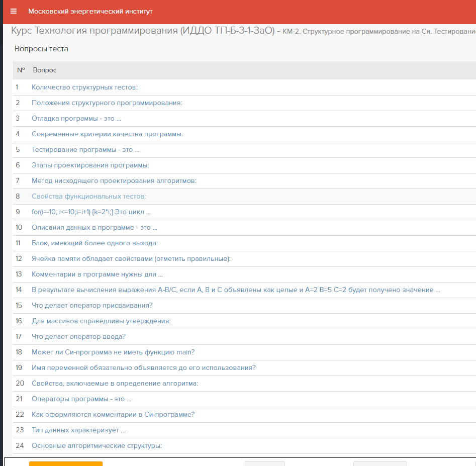Select Как оформляются комментарии в Си-программе
Image resolution: width=476 pixels, height=466 pixels.
pos(113,415)
